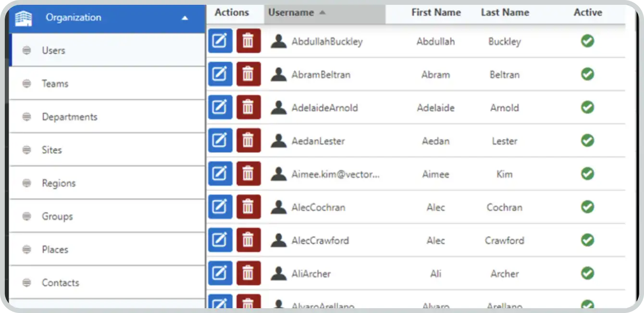
Task: Click last name cell Buckley
Action: 505,42
